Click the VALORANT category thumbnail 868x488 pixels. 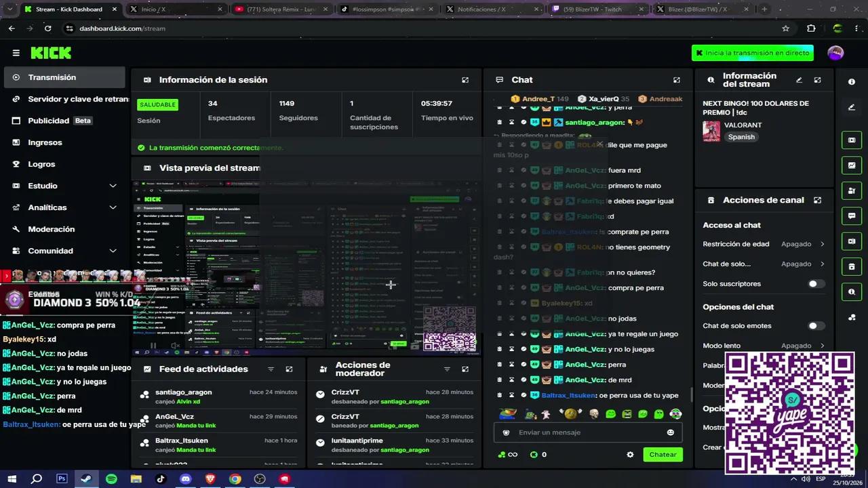[711, 131]
